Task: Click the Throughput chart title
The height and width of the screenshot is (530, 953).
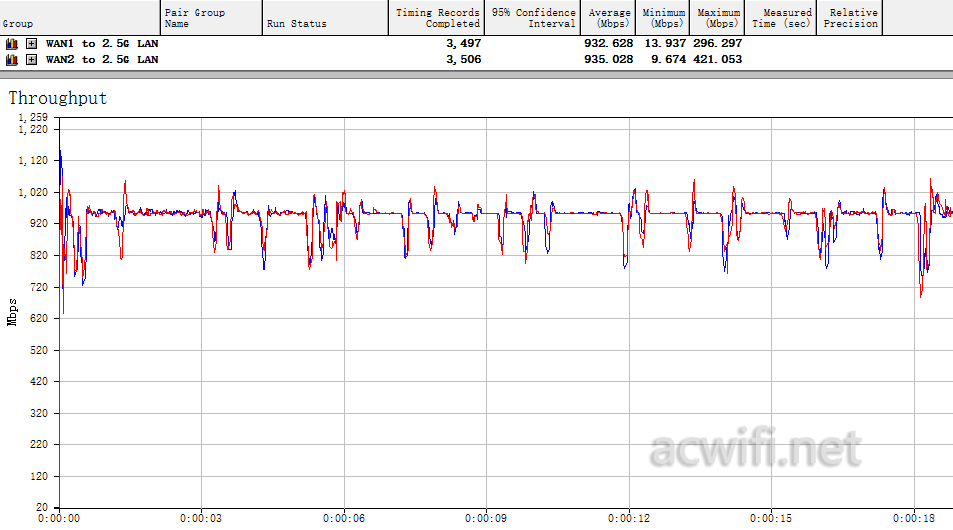Action: click(58, 98)
